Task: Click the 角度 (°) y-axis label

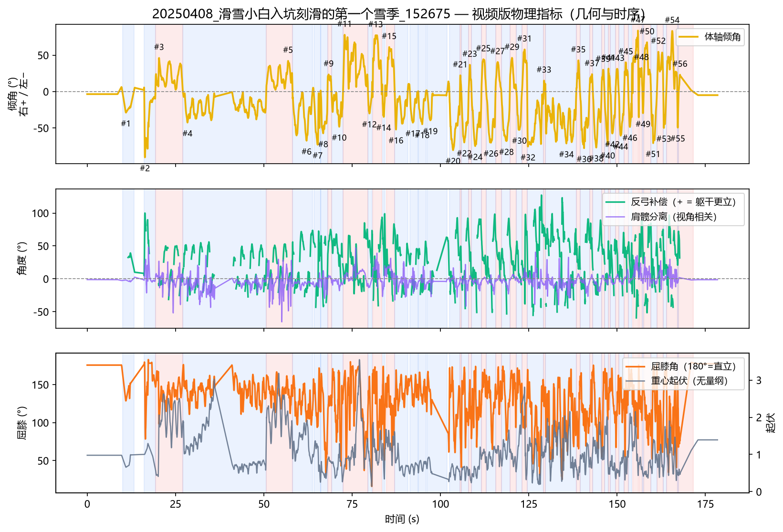Action: pyautogui.click(x=22, y=259)
